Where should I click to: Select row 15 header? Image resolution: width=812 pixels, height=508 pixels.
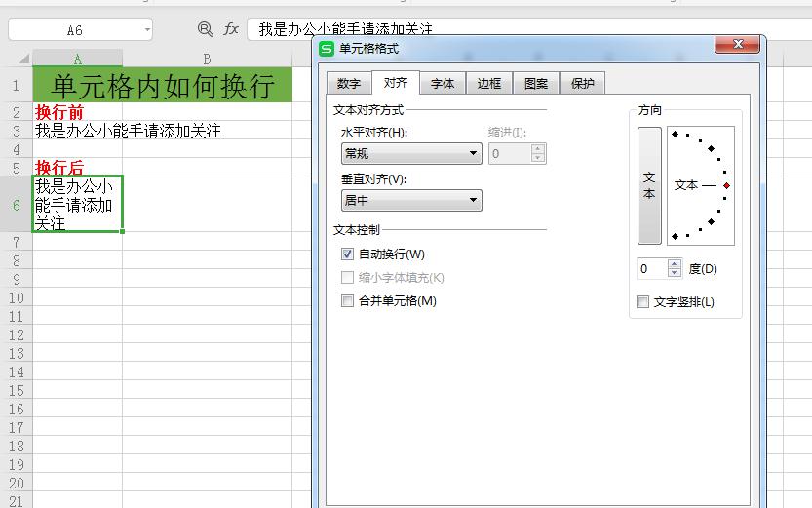(x=16, y=390)
